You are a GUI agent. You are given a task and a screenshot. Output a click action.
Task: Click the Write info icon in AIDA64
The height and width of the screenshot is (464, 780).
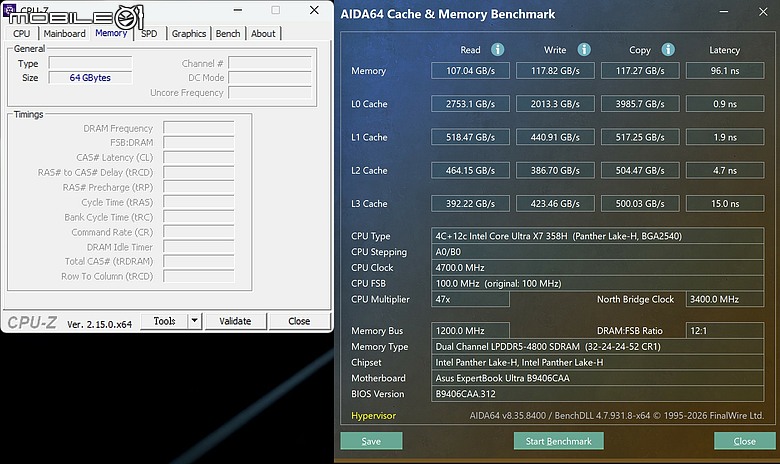tap(584, 50)
